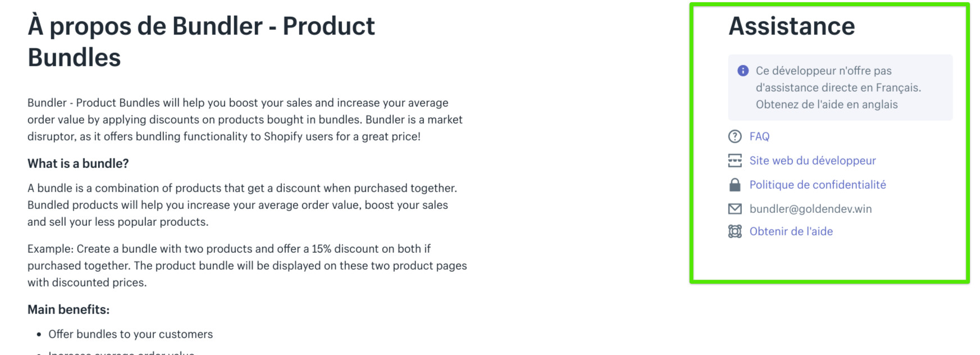Click the question mark icon beside FAQ
The image size is (980, 355).
click(735, 136)
